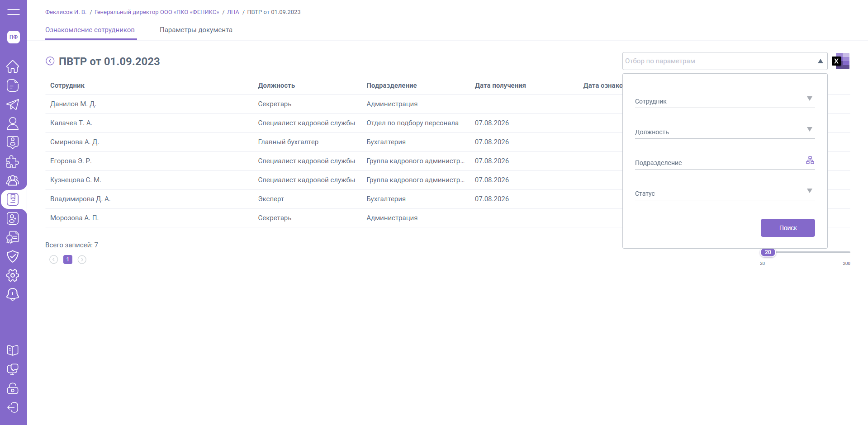Open the certificate with ribbon icon
868x425 pixels.
click(x=13, y=237)
